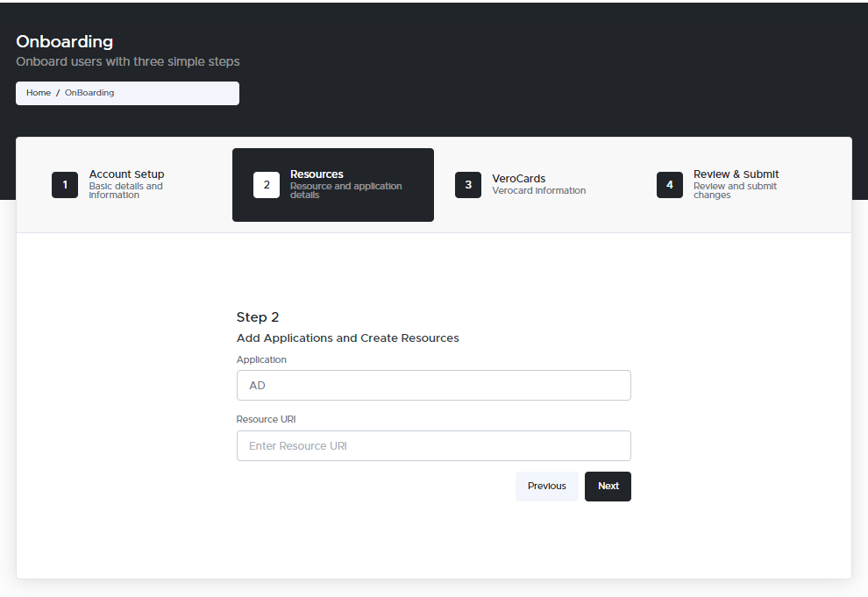Click the '3' badge beside VeroCards
This screenshot has width=868, height=597.
[x=468, y=185]
